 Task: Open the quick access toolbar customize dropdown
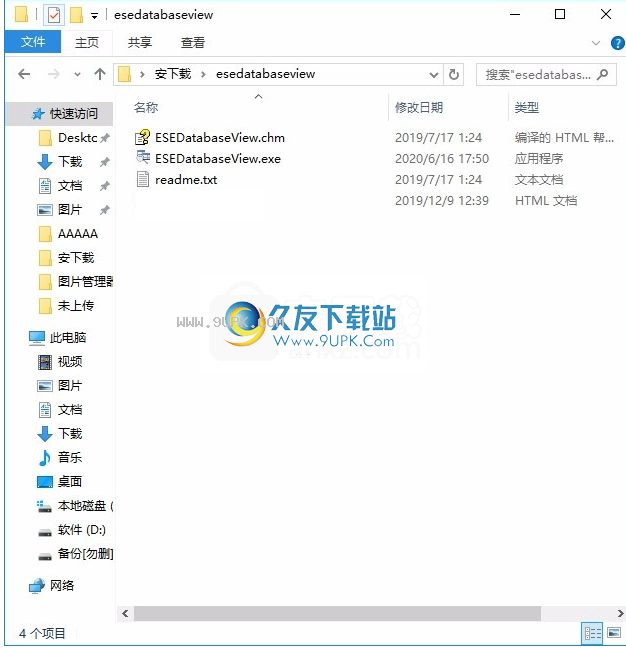pyautogui.click(x=95, y=16)
